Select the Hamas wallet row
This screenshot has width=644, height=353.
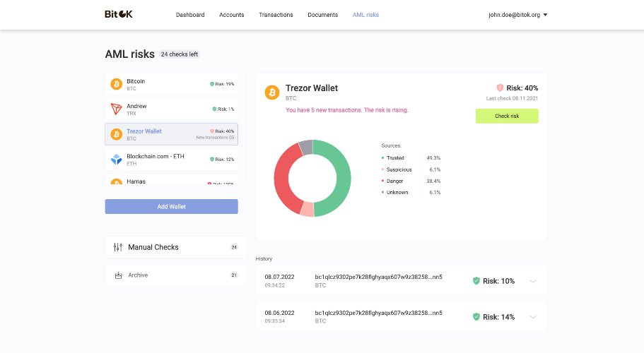click(x=171, y=179)
